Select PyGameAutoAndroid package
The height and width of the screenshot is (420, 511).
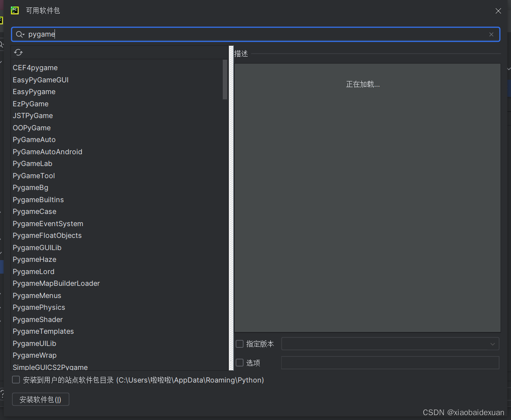47,152
